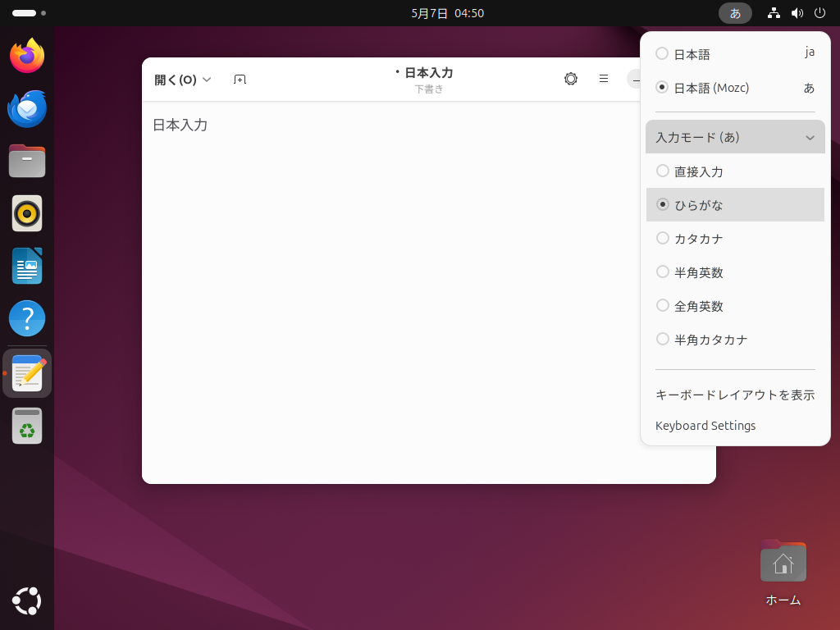
Task: Open the text editor view settings gear
Action: pyautogui.click(x=571, y=79)
